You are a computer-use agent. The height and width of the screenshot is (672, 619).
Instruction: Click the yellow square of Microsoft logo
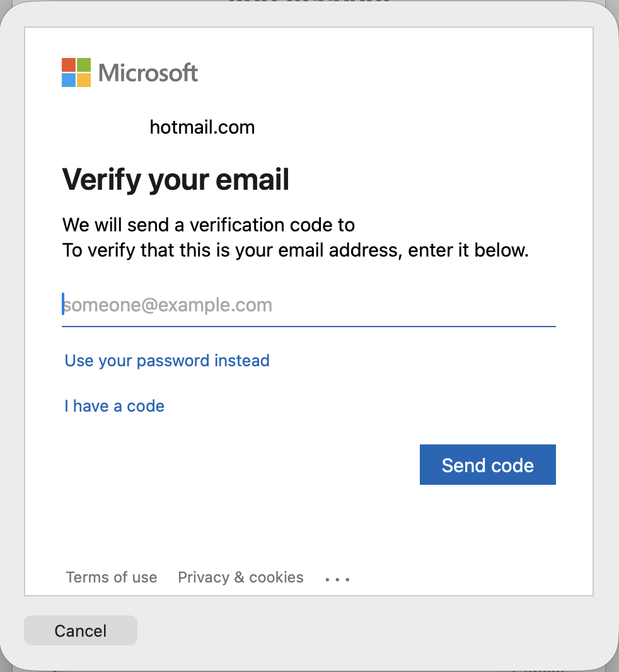(x=84, y=80)
